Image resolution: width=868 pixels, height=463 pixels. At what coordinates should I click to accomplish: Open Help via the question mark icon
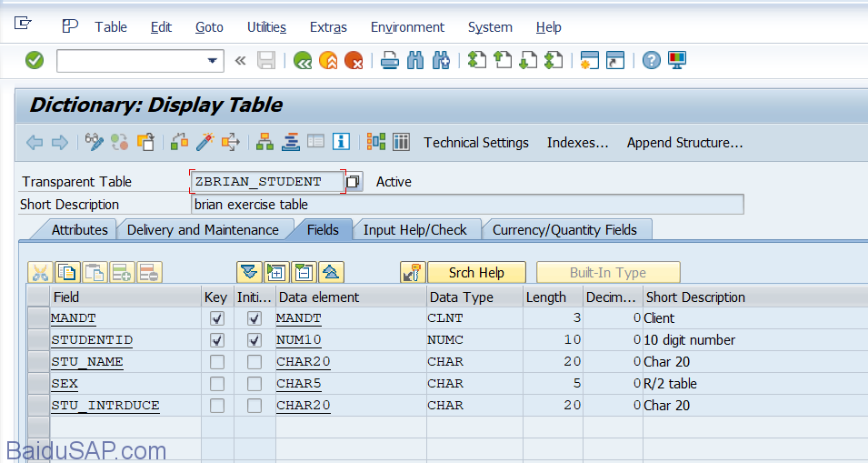click(x=651, y=61)
